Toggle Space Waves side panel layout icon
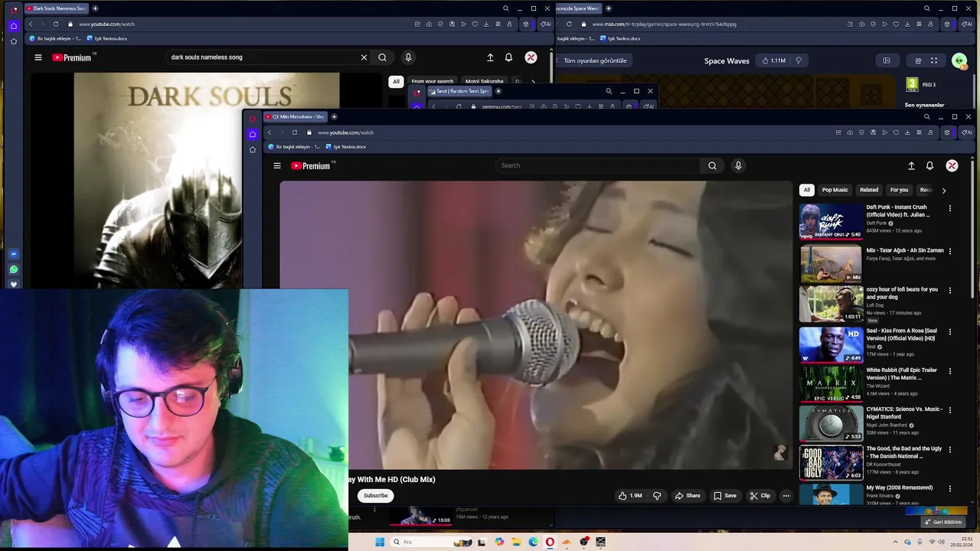 [x=887, y=60]
